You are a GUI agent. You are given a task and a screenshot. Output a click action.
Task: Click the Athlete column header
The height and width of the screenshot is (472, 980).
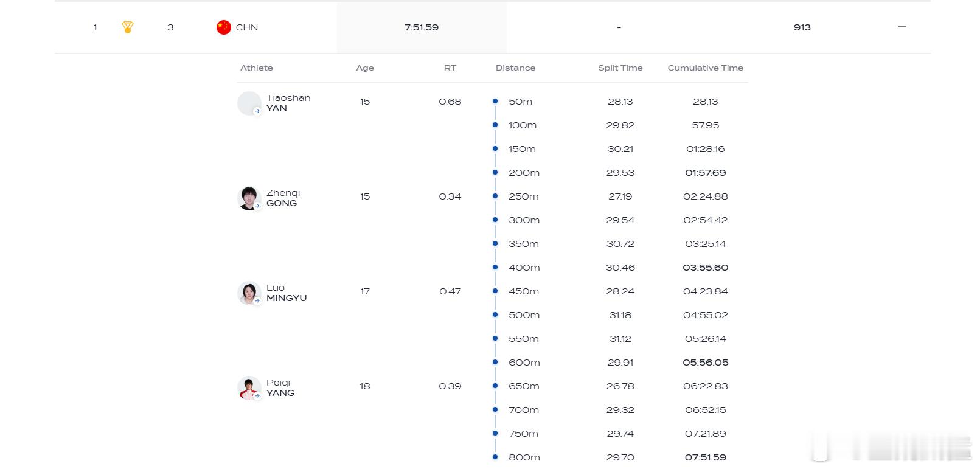pyautogui.click(x=257, y=68)
